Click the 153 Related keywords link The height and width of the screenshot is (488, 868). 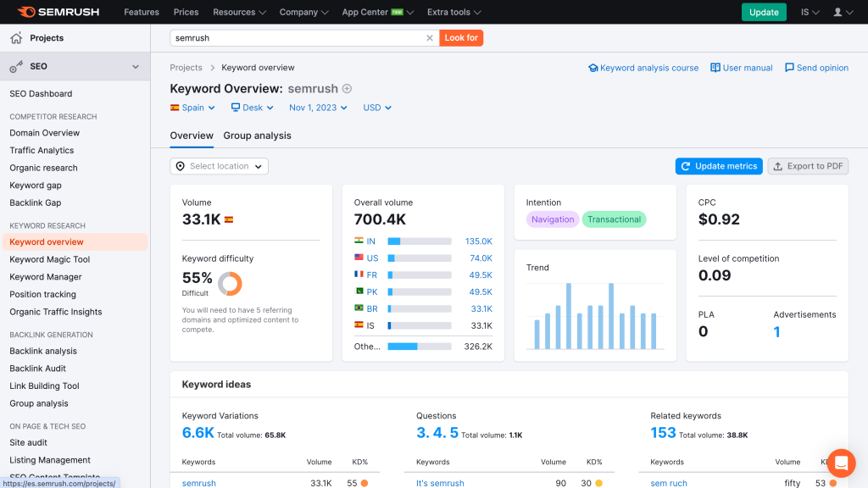tap(663, 433)
